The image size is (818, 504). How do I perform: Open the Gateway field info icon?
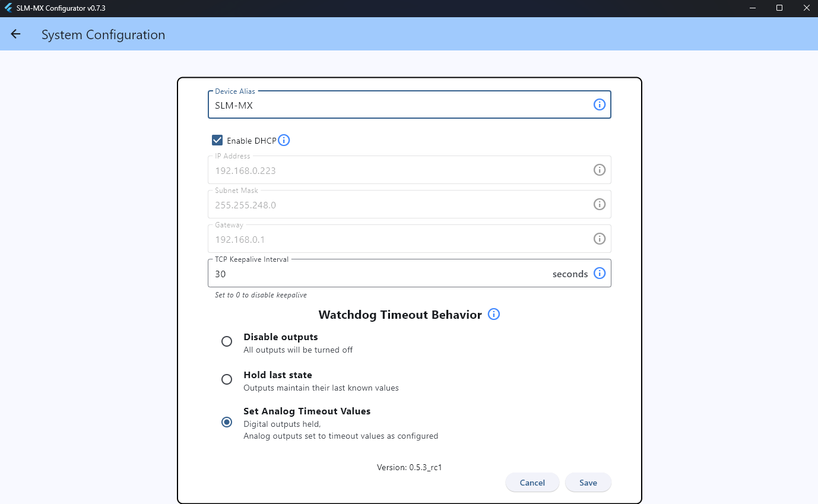[600, 239]
